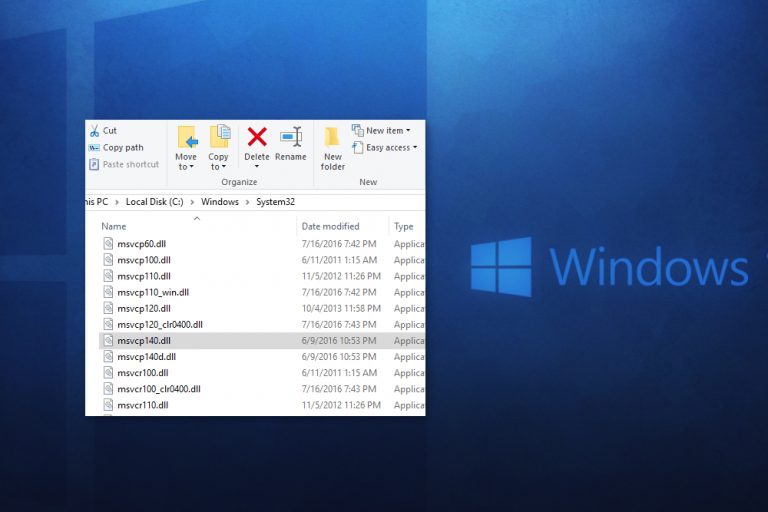Viewport: 768px width, 512px height.
Task: Click the Copy to folder icon
Action: (219, 136)
